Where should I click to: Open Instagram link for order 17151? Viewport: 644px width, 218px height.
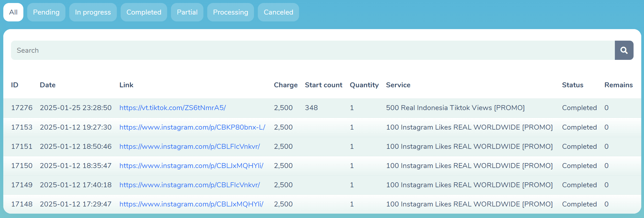pyautogui.click(x=189, y=146)
